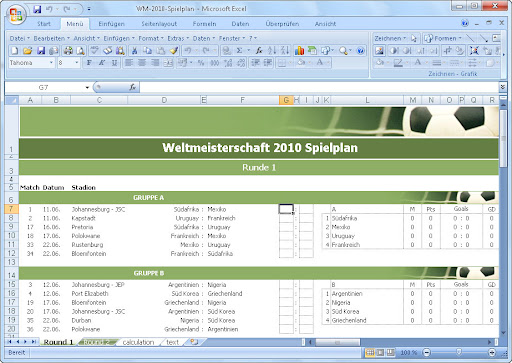Sort descending with the Z-A icon
This screenshot has height=363, width=512.
click(285, 51)
